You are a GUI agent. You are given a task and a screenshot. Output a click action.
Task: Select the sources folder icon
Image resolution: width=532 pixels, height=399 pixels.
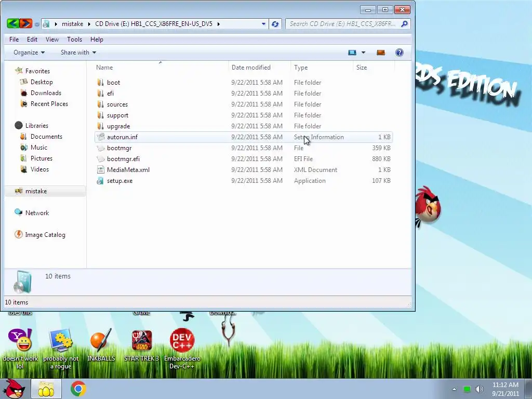coord(100,104)
